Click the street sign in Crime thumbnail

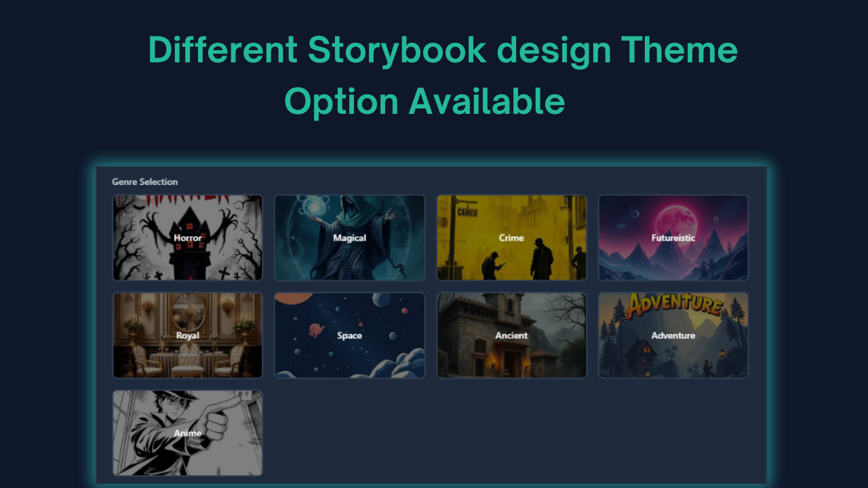(467, 212)
